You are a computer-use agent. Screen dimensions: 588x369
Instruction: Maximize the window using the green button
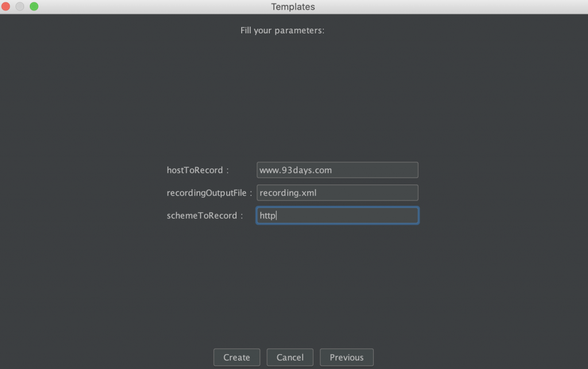click(x=34, y=6)
